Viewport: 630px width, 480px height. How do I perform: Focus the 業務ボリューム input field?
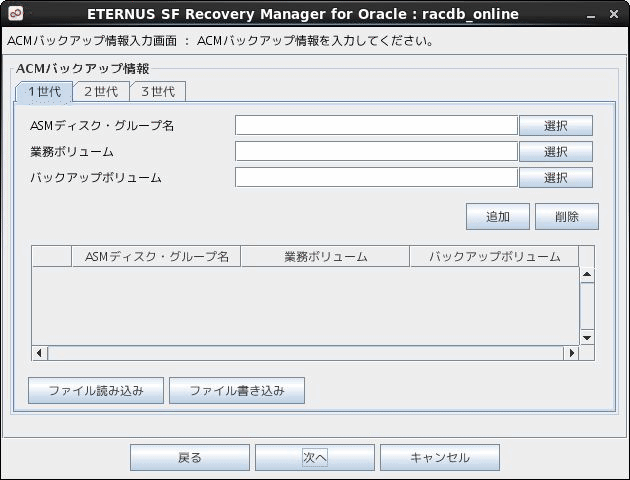click(x=376, y=151)
